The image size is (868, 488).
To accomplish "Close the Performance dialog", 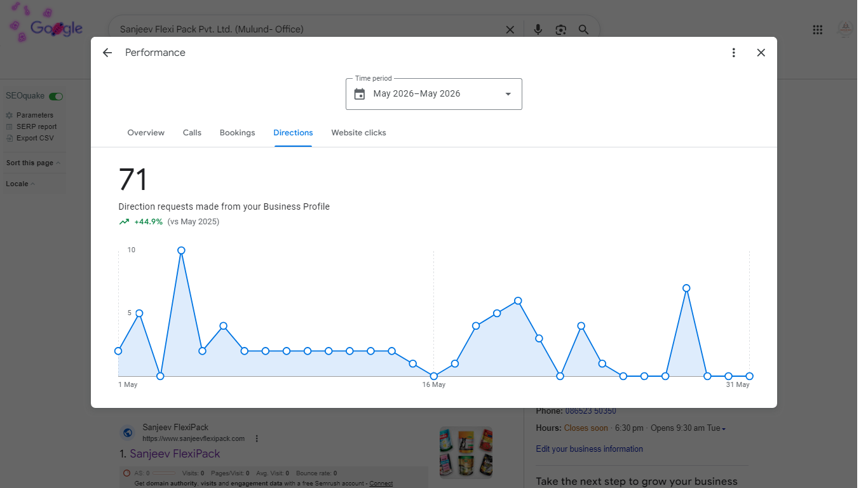I will (761, 53).
